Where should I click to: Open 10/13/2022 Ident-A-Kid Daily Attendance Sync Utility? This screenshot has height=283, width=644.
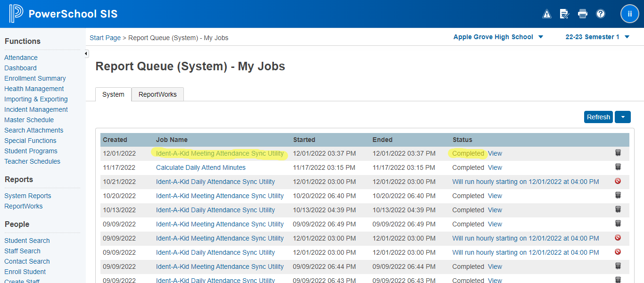pos(215,210)
